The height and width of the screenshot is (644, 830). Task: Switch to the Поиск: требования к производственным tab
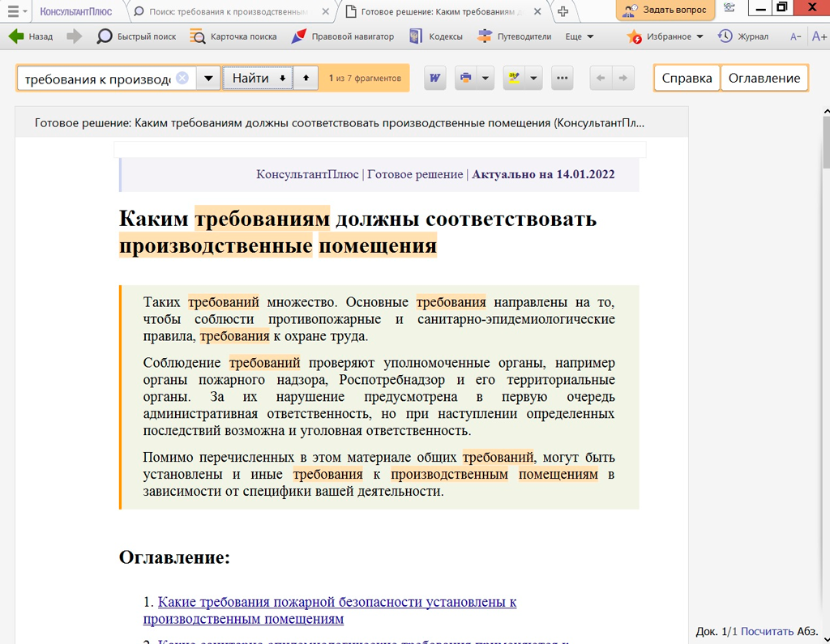pyautogui.click(x=228, y=11)
